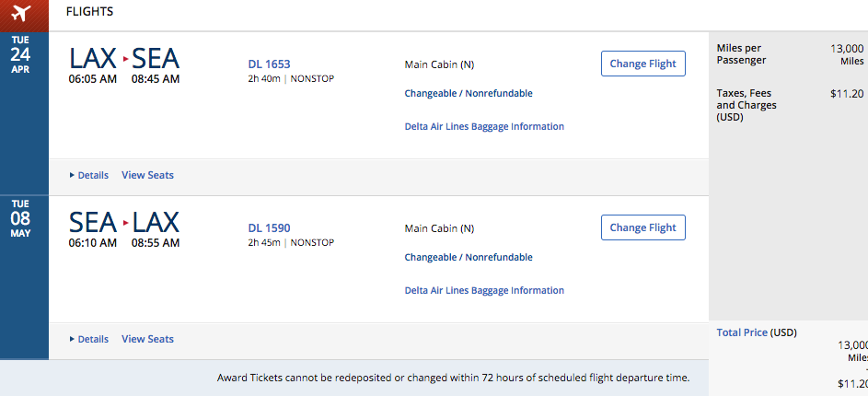Viewport: 868px width, 396px height.
Task: Change the DL 1653 flight
Action: (642, 64)
